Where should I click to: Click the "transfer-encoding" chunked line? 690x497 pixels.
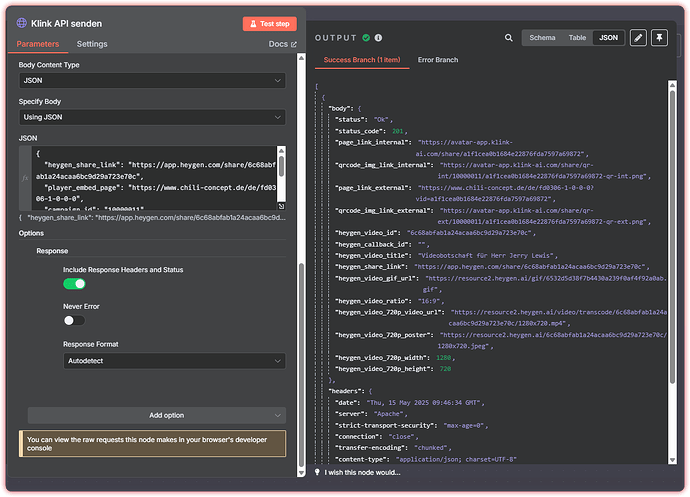(393, 448)
